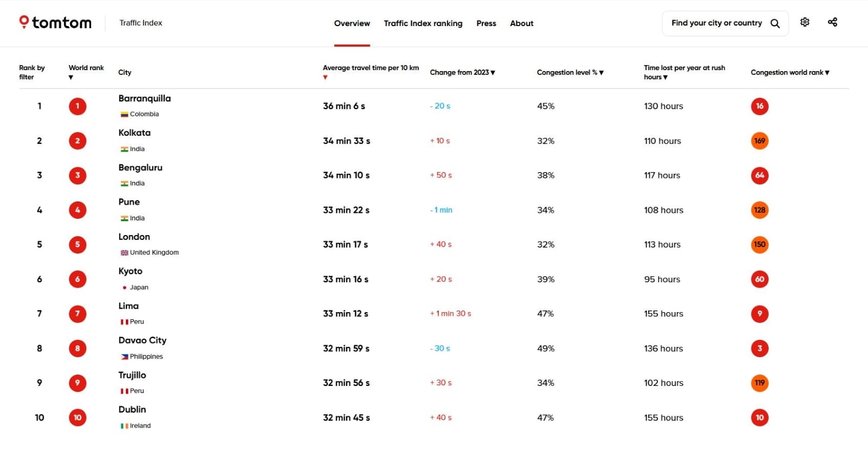This screenshot has height=450, width=868.
Task: Select the About navigation item
Action: coord(521,23)
